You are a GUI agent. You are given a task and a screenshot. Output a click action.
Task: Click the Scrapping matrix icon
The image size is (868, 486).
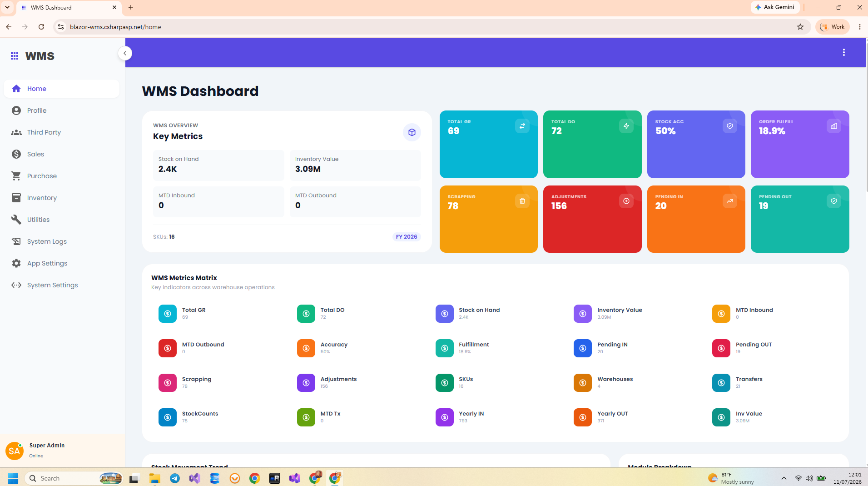coord(168,383)
